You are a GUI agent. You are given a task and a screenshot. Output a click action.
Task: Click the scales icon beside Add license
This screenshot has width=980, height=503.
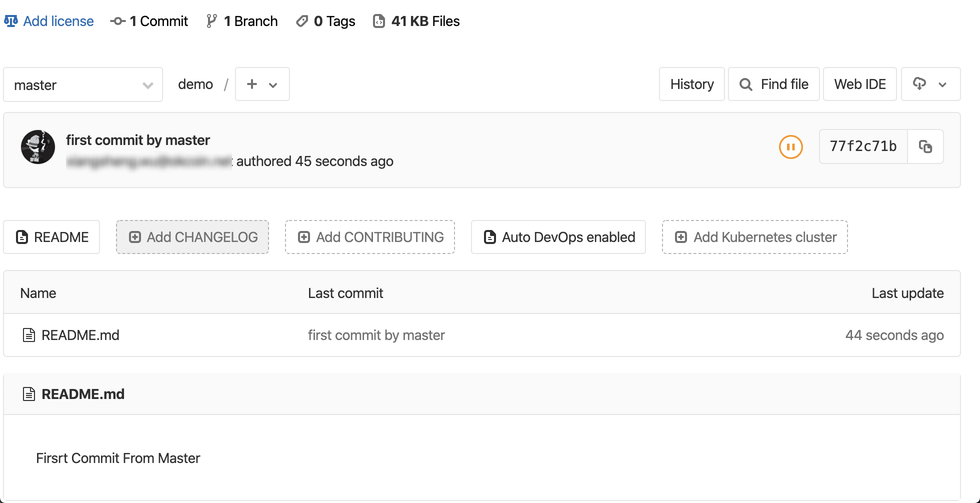(12, 21)
